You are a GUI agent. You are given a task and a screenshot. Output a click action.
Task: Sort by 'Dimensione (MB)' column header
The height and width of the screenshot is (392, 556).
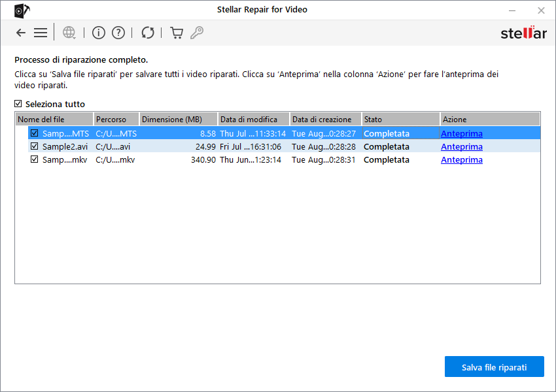[178, 120]
